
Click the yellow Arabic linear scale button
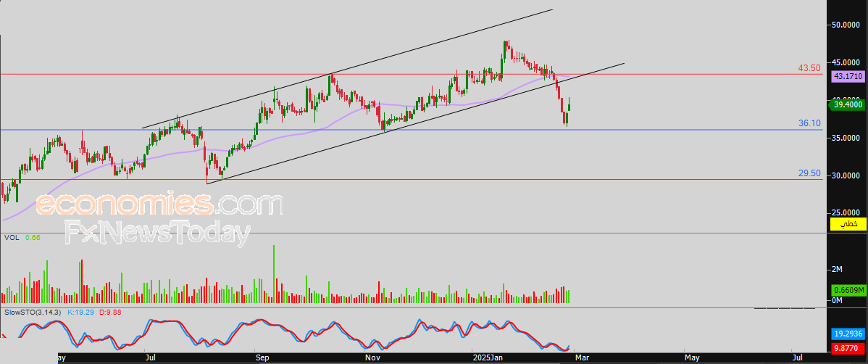(x=848, y=225)
